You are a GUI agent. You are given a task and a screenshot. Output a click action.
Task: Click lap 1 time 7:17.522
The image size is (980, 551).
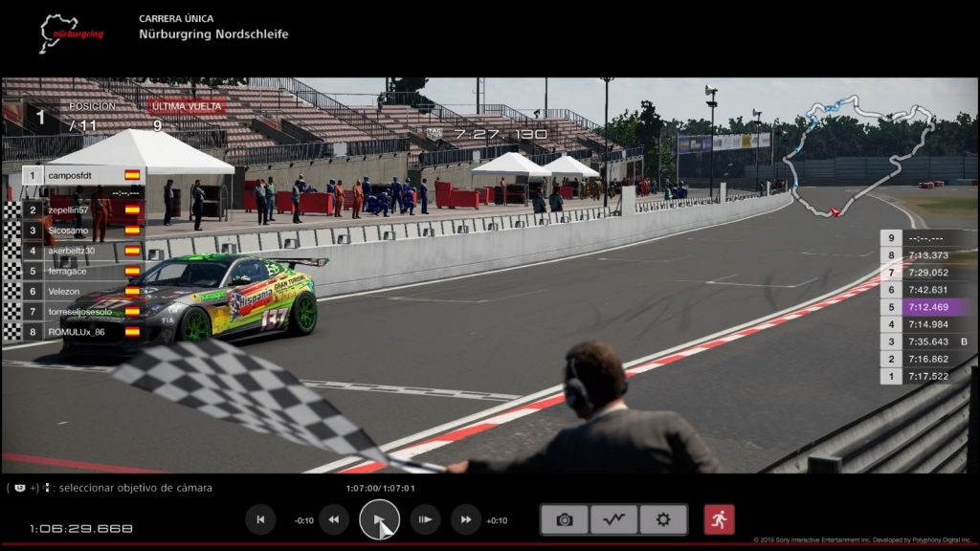(928, 376)
